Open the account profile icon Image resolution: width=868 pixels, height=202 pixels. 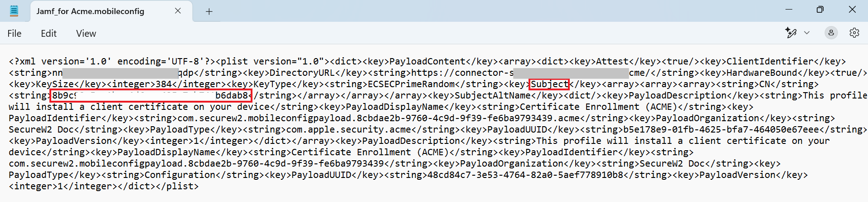831,33
